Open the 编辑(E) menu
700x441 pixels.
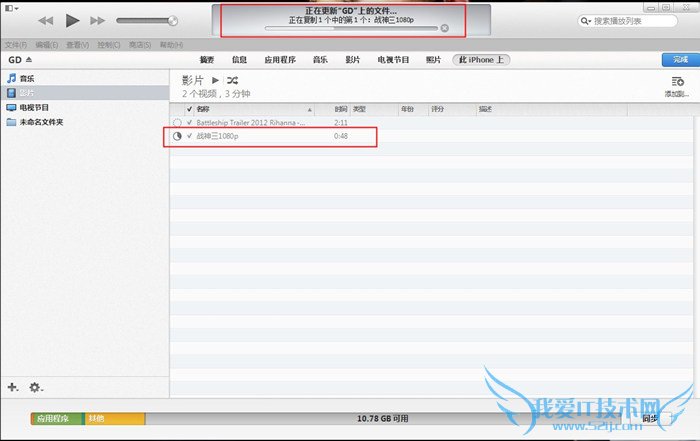(47, 45)
